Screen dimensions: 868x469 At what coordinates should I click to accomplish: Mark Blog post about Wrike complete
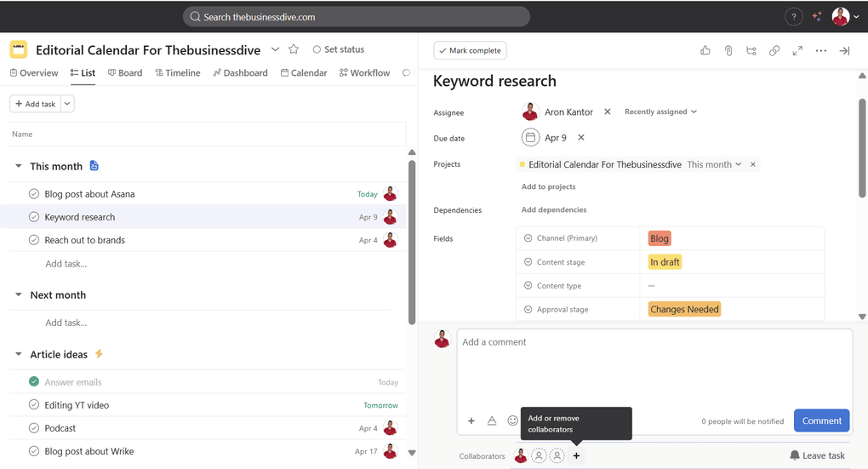[x=34, y=451]
